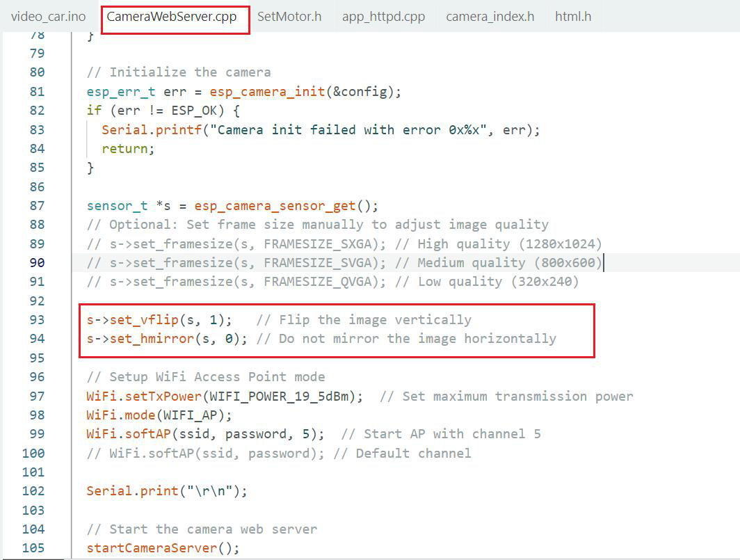The height and width of the screenshot is (560, 740).
Task: Select the CameraWebServer.cpp tab
Action: (x=171, y=17)
